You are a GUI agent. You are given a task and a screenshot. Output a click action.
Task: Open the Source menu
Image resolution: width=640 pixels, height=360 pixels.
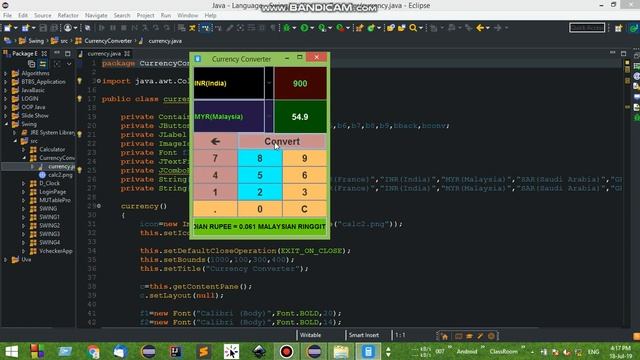point(42,16)
